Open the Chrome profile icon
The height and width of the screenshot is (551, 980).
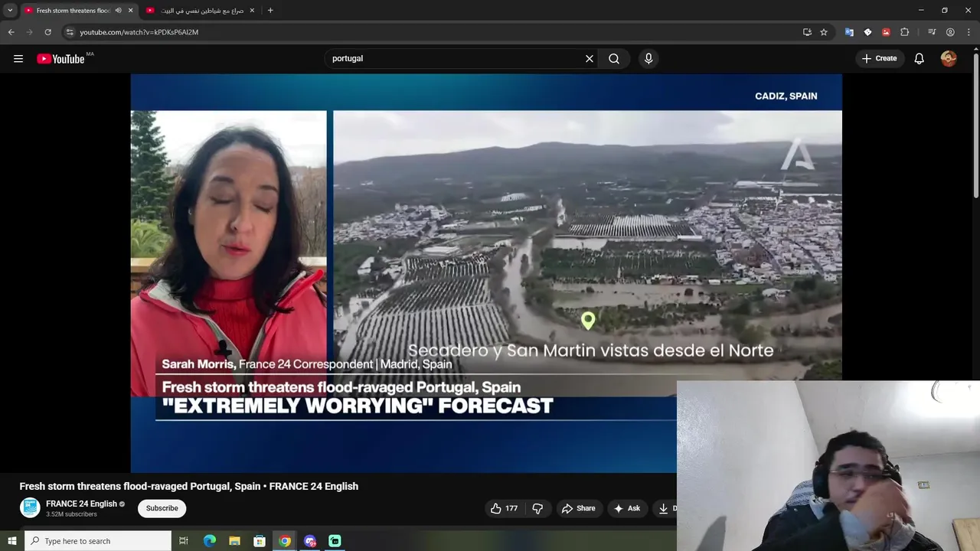tap(950, 32)
